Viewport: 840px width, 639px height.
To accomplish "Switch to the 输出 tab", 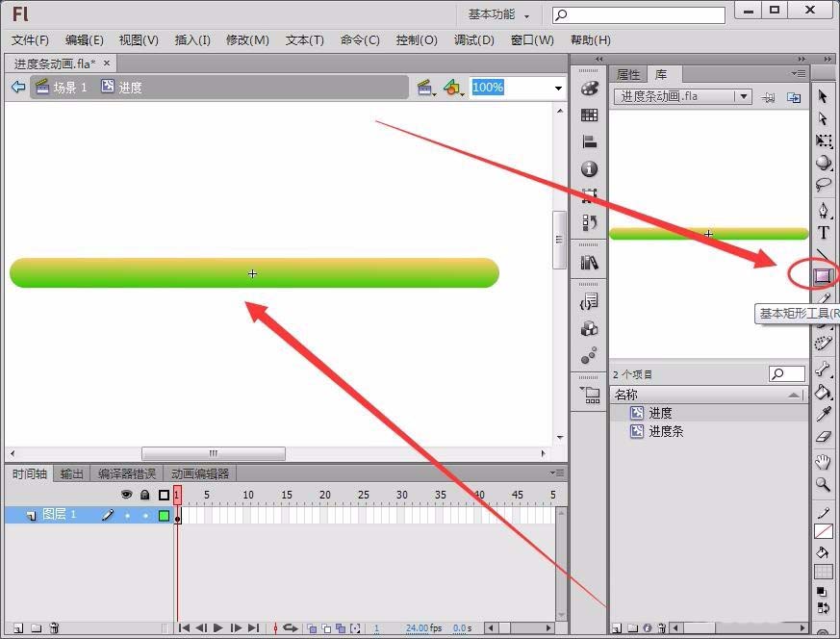I will [x=72, y=474].
